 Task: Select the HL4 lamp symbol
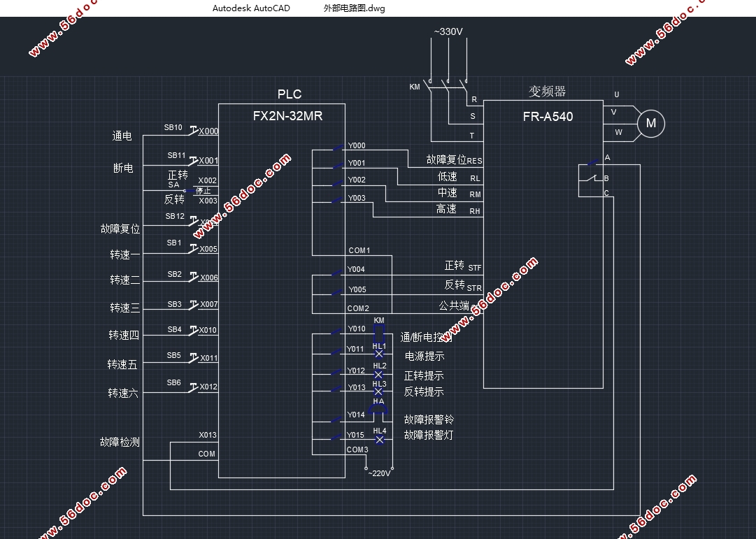380,440
